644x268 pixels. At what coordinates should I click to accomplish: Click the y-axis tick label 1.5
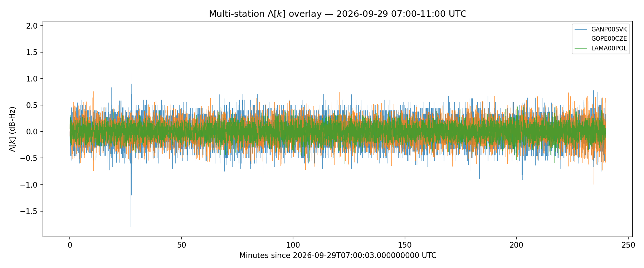32,52
